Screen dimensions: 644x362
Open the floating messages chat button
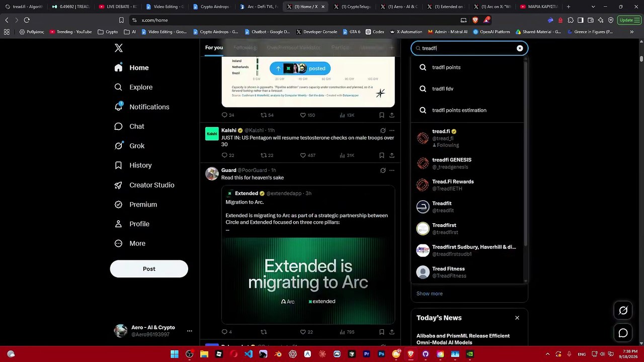tap(623, 333)
